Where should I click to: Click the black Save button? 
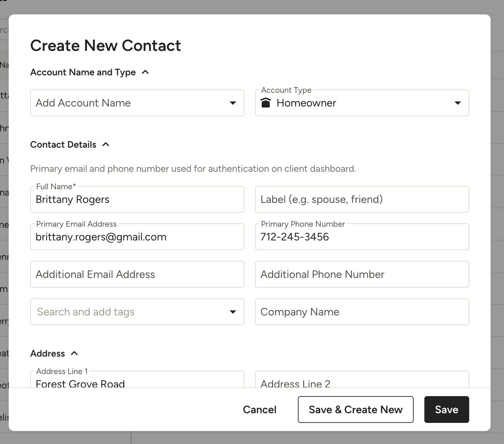coord(447,410)
